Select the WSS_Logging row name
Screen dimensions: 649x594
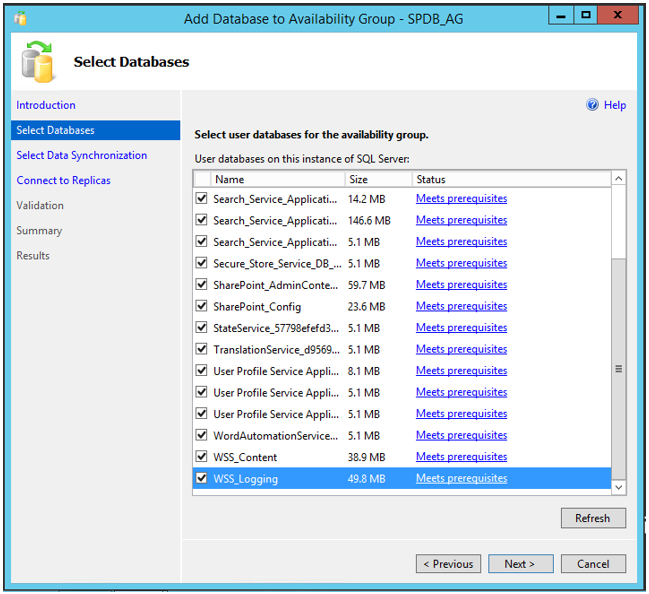point(245,479)
